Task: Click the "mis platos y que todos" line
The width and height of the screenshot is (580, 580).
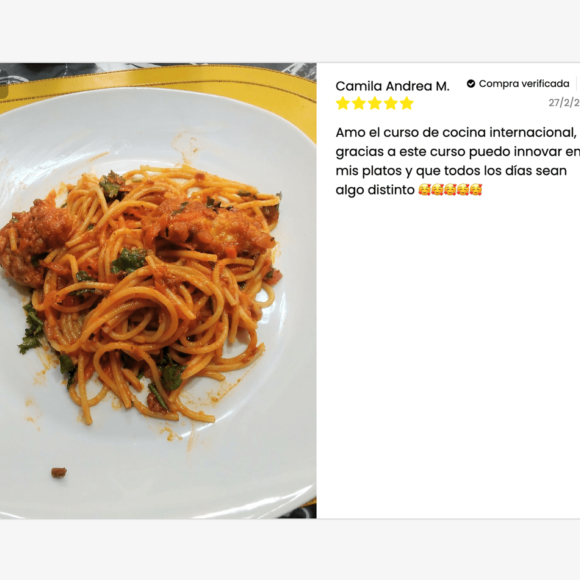Action: pos(451,171)
